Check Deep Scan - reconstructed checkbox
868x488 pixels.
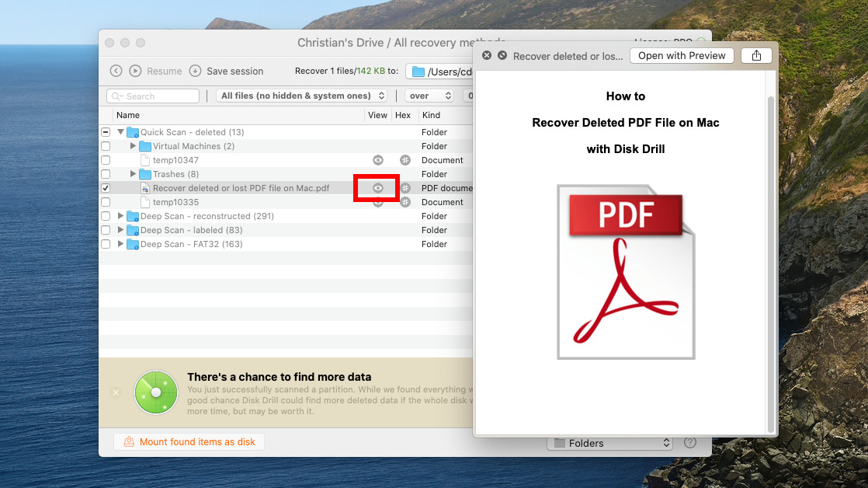[106, 216]
